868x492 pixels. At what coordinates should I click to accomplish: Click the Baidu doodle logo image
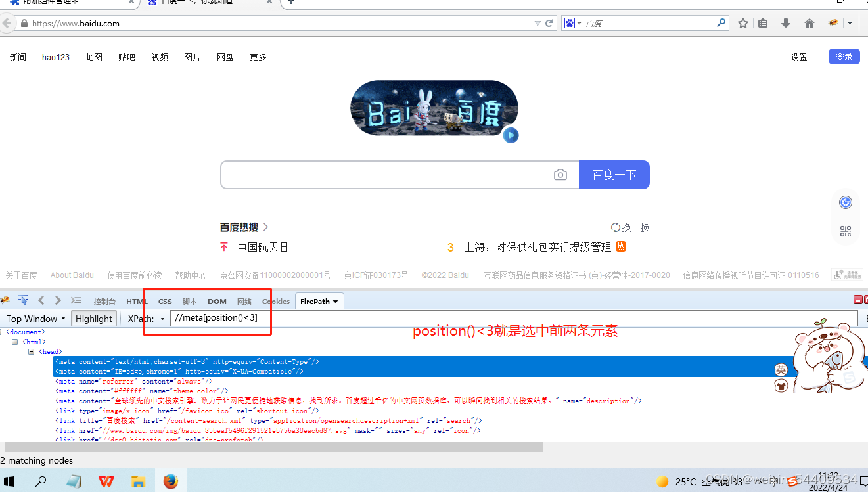[x=434, y=108]
